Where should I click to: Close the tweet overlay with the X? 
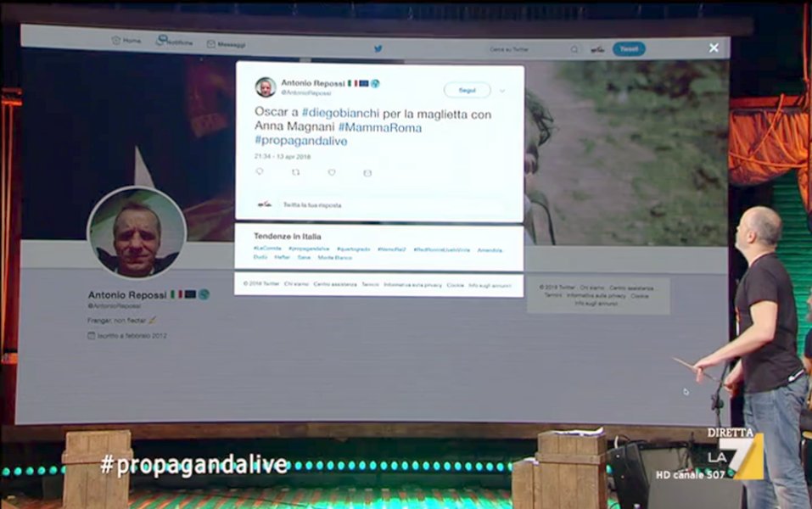pos(714,48)
